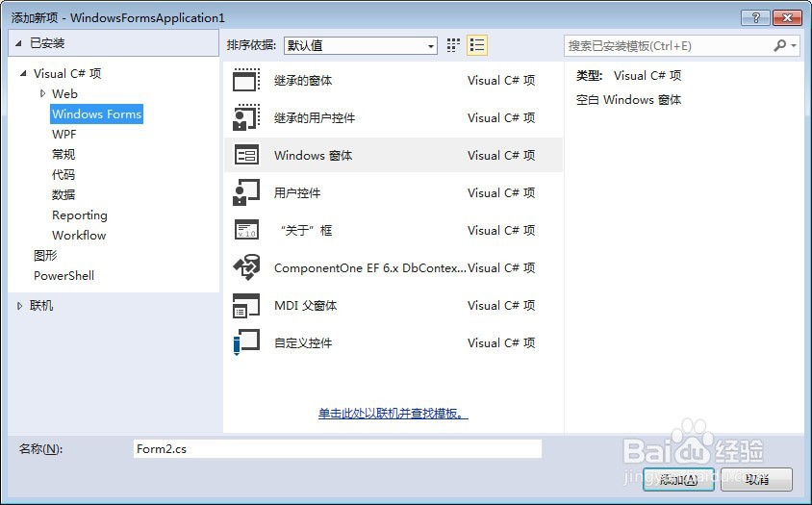Click the 继承的窗体 template icon

[x=246, y=80]
